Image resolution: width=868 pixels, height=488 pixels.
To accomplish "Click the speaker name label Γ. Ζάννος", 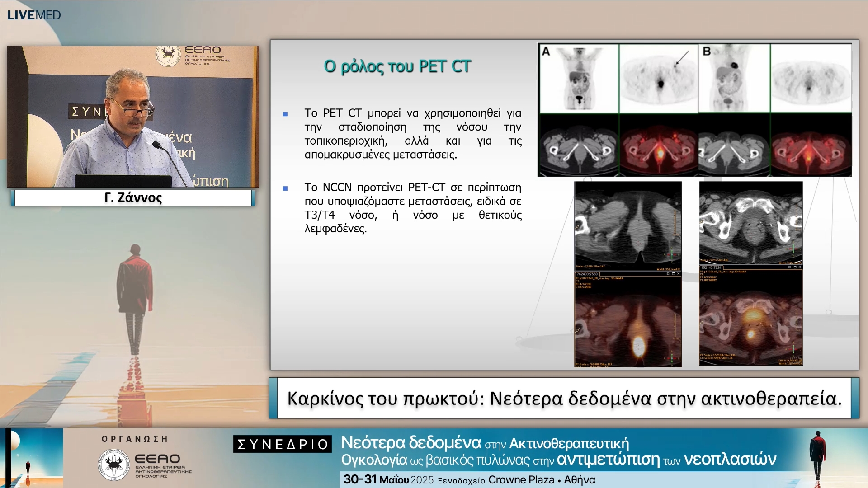I will pyautogui.click(x=133, y=198).
